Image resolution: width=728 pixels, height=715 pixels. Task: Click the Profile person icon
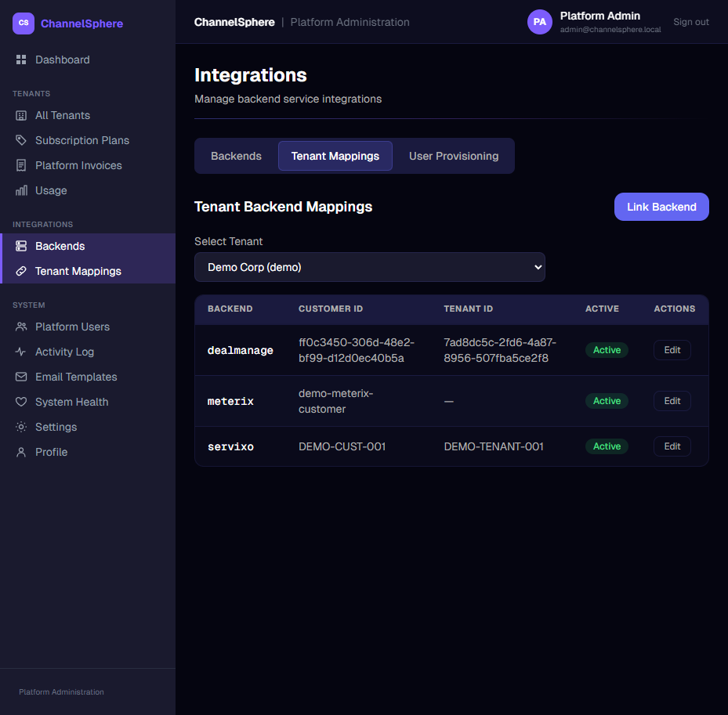click(21, 453)
